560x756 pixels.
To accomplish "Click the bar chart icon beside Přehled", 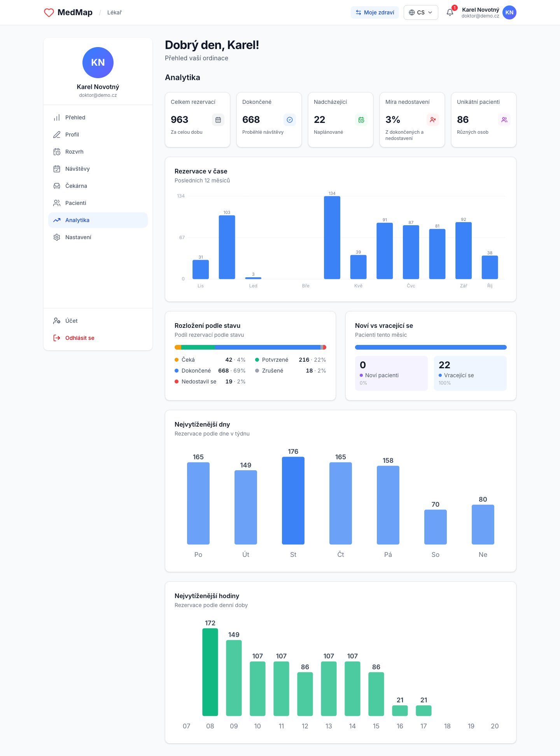I will pos(57,117).
